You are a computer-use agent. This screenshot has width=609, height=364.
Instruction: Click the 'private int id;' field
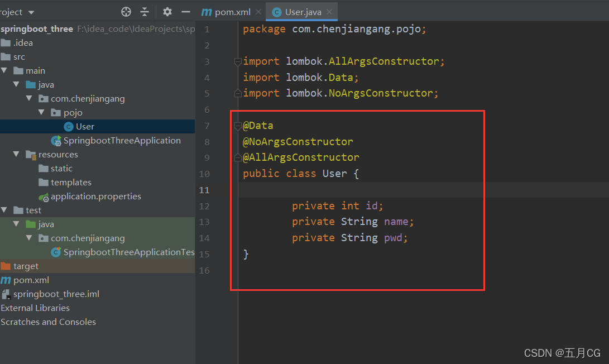pyautogui.click(x=338, y=206)
